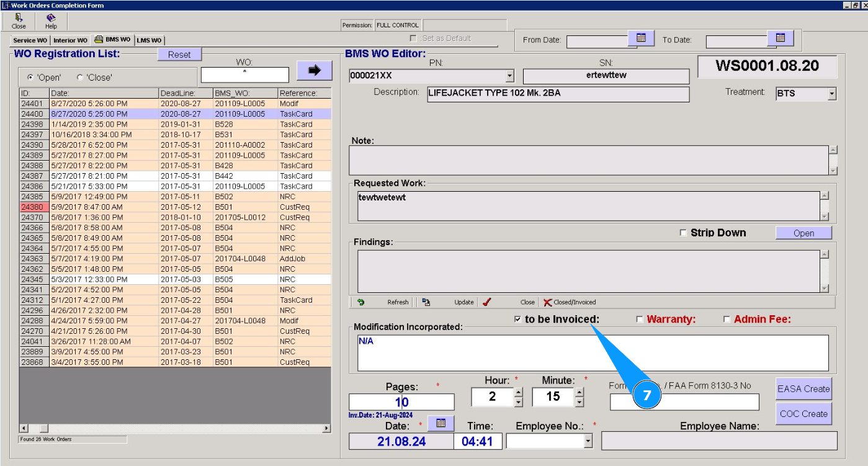The height and width of the screenshot is (466, 868).
Task: Open the From Date calendar picker
Action: coord(641,38)
